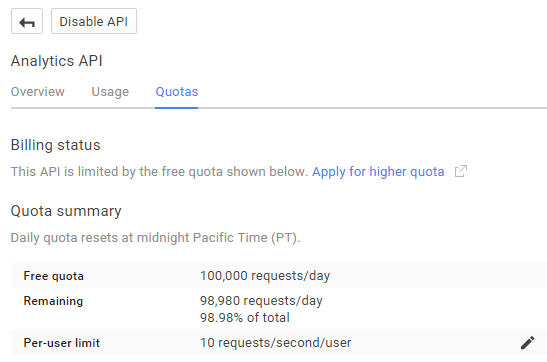
Task: Click the 100,000 requests/day value
Action: click(265, 276)
